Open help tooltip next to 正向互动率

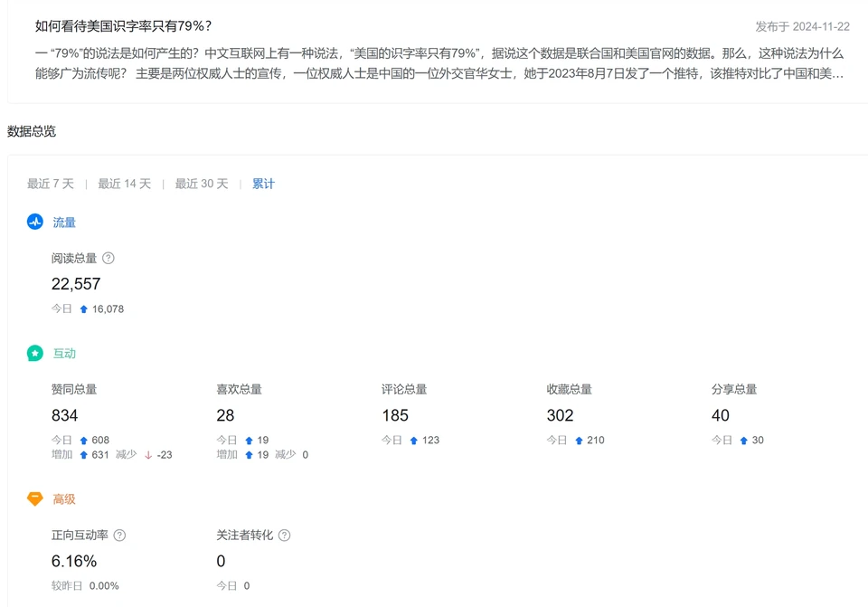(119, 535)
